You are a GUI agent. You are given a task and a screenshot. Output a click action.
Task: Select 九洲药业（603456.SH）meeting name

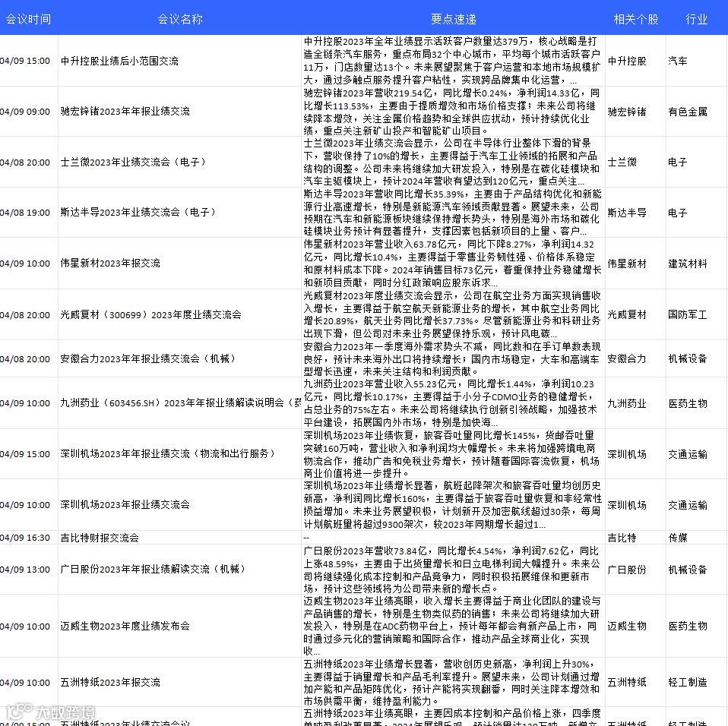coord(181,402)
